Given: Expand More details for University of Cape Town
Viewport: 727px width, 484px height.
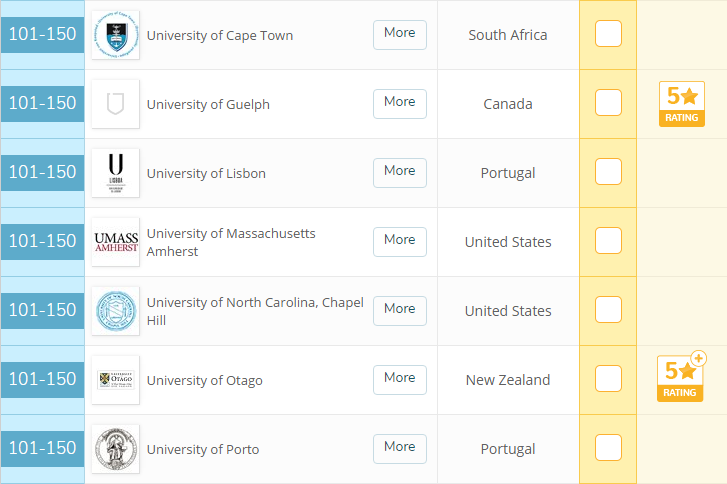Looking at the screenshot, I should click(399, 34).
